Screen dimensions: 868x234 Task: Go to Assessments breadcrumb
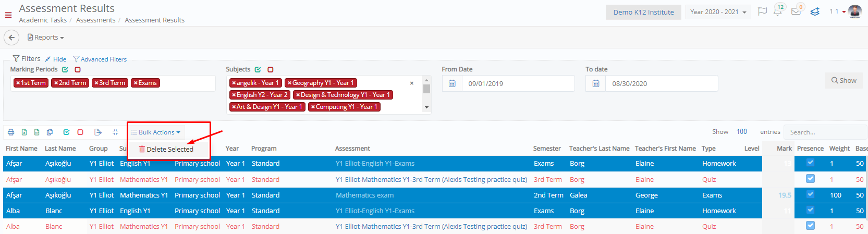(x=95, y=20)
